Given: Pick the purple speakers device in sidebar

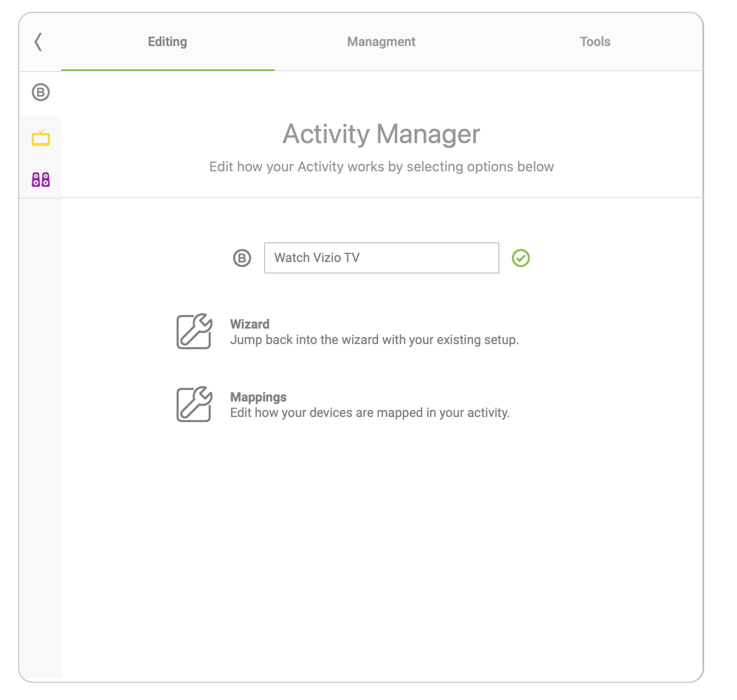Looking at the screenshot, I should 41,180.
